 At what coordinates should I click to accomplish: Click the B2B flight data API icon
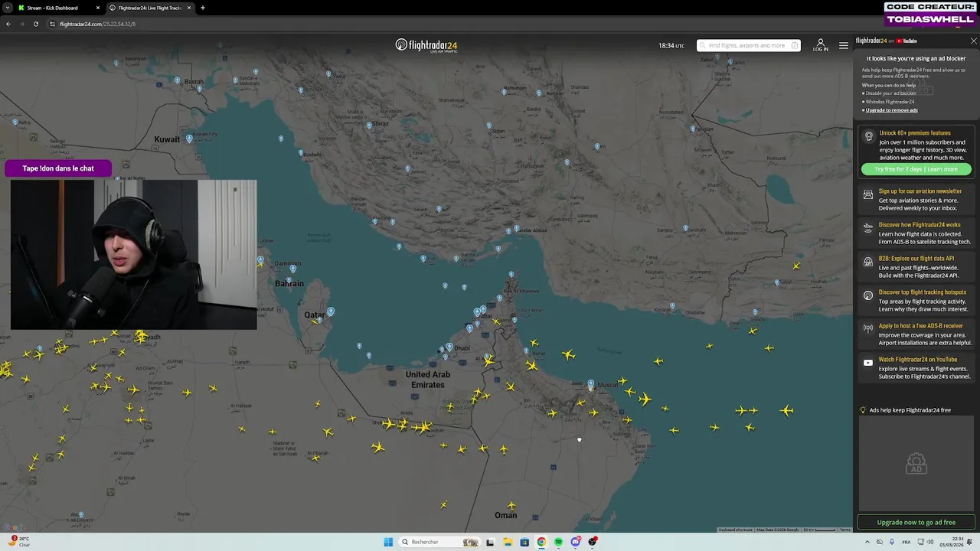click(868, 262)
